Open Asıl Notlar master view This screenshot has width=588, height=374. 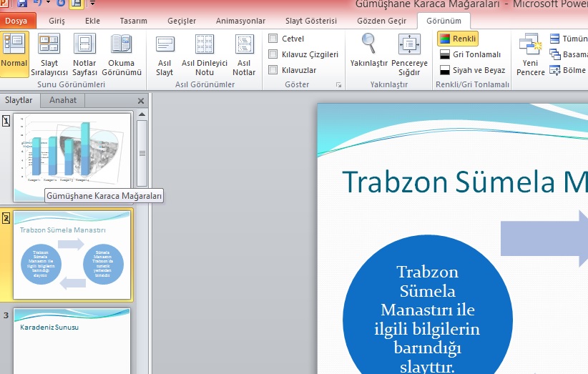(x=244, y=54)
